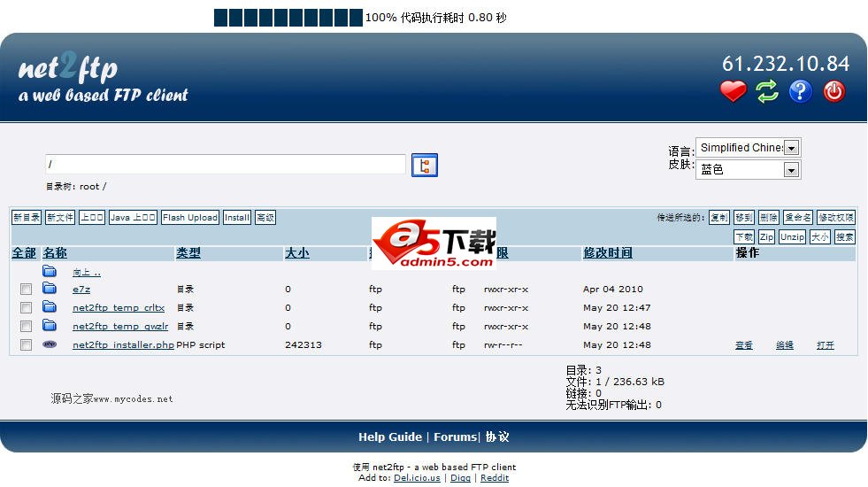Click the folder icon next to e7z
Screen dimensions: 868x487
point(50,288)
